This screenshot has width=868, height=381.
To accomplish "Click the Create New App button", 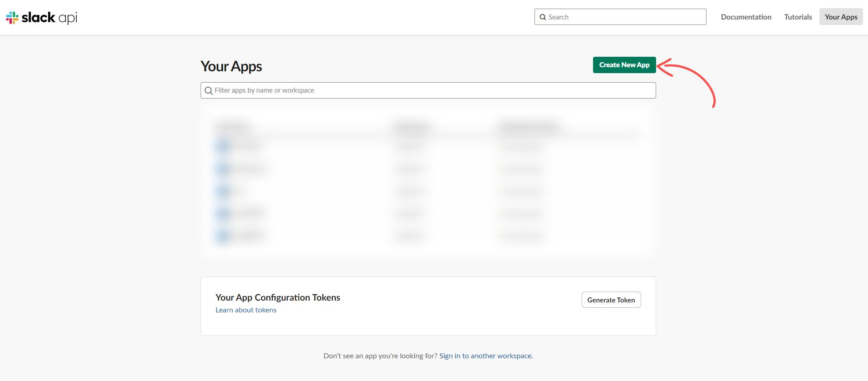I will 624,65.
